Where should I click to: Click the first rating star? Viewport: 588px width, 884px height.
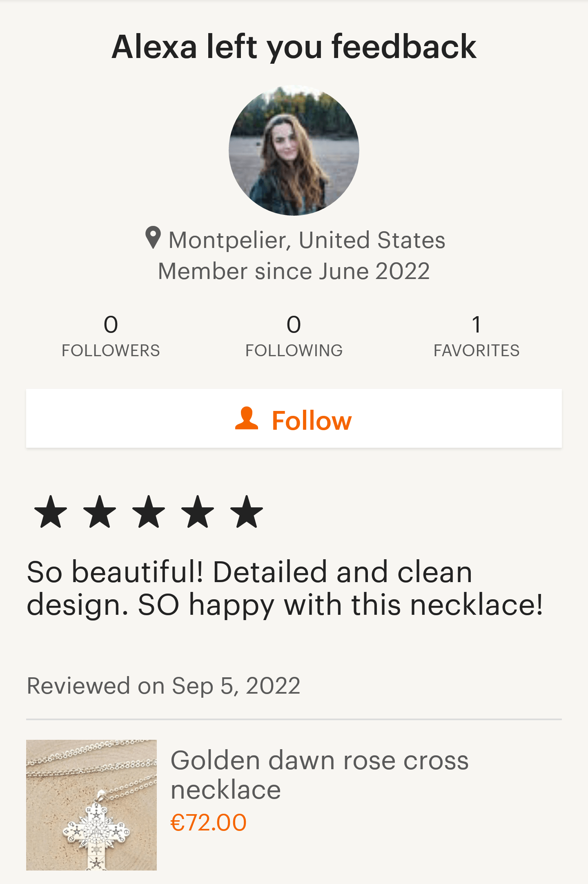[x=51, y=511]
